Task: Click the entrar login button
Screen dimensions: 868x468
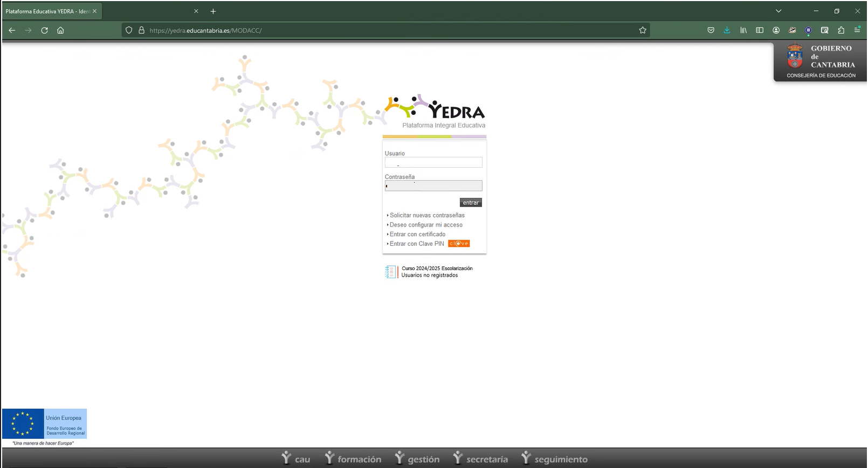Action: (471, 203)
